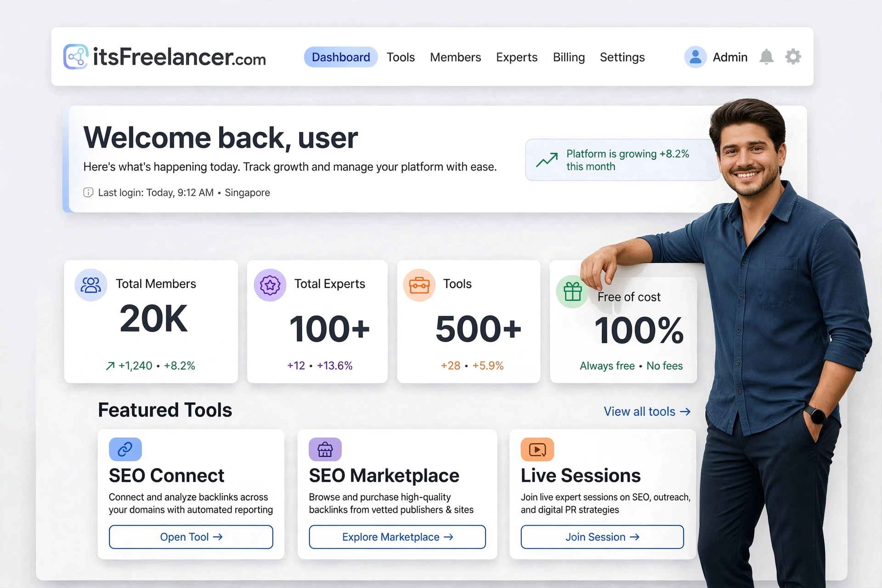
Task: Click the Platform is growing +8.2% banner
Action: [622, 160]
